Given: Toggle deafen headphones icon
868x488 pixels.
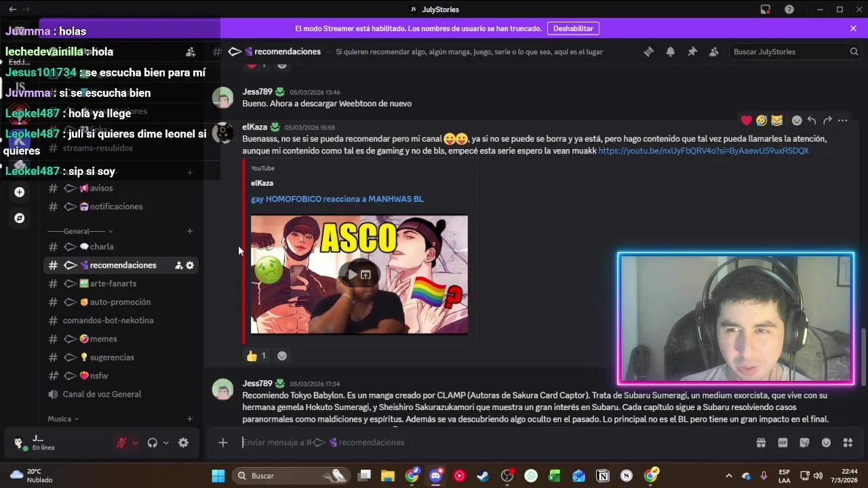Looking at the screenshot, I should pos(152,443).
